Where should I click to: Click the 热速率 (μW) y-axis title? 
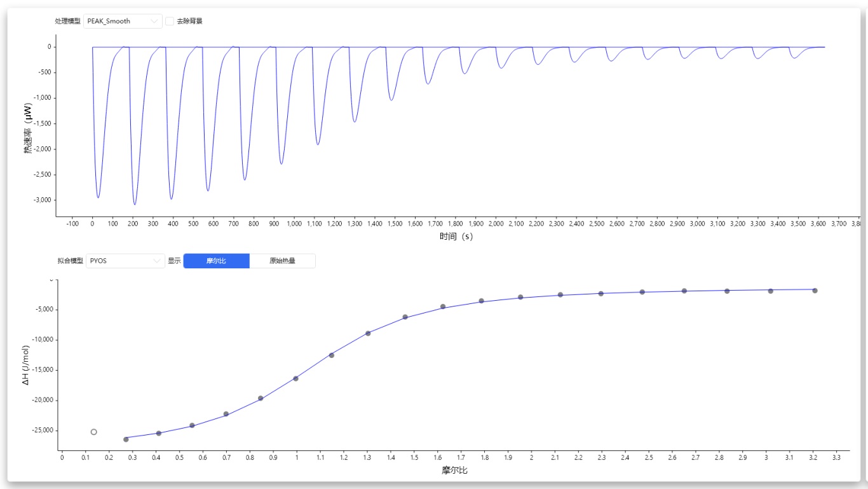(28, 128)
